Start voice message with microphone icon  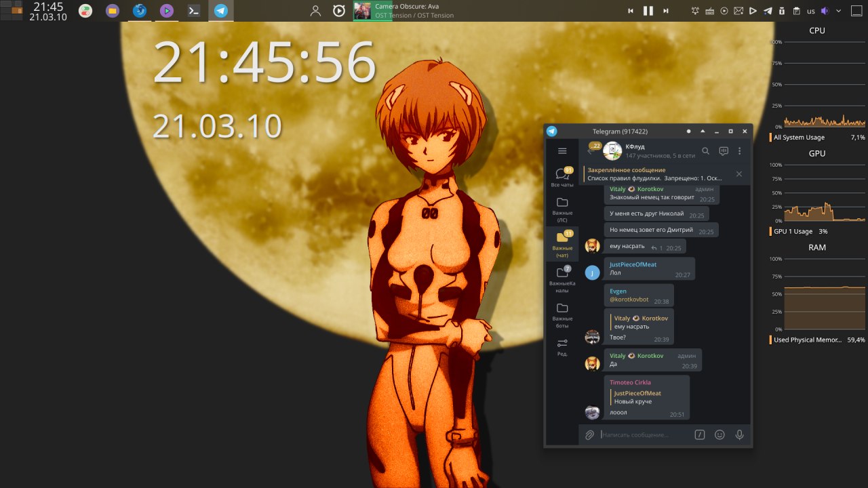click(x=740, y=434)
